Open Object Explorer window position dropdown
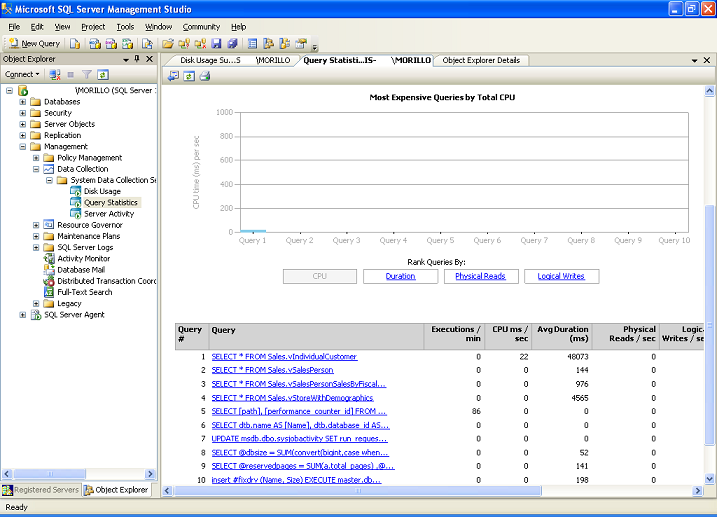The height and width of the screenshot is (517, 717). 126,59
